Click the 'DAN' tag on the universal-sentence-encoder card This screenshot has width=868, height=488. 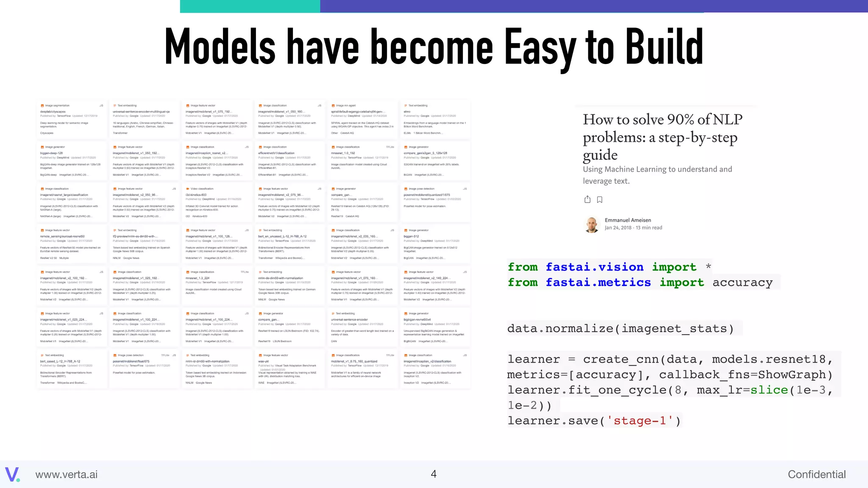point(334,341)
